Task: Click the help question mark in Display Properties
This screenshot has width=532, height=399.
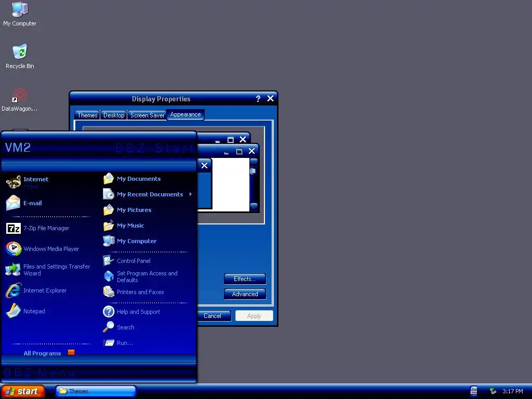Action: pyautogui.click(x=258, y=99)
